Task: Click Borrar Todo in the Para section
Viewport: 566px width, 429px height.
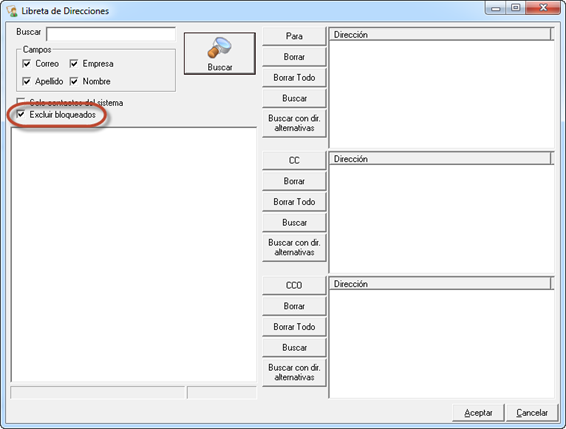Action: tap(294, 78)
